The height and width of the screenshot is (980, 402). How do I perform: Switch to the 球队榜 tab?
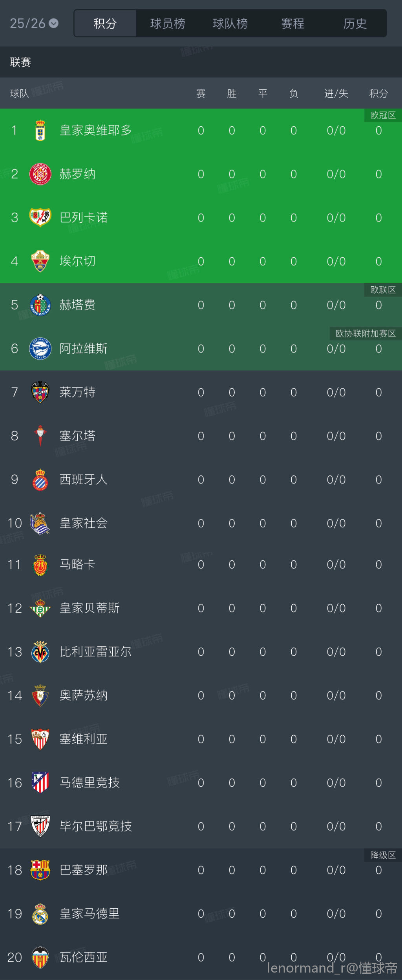(x=230, y=24)
